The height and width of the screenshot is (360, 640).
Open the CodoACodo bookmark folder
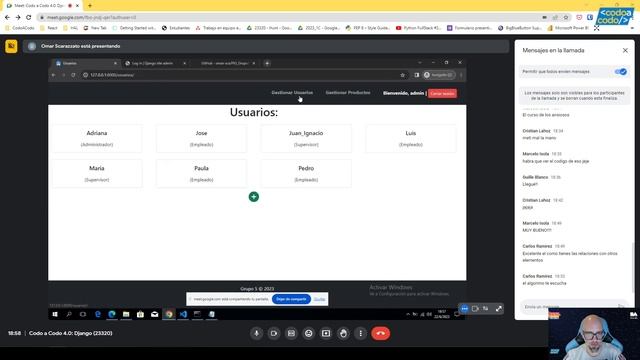tap(20, 28)
